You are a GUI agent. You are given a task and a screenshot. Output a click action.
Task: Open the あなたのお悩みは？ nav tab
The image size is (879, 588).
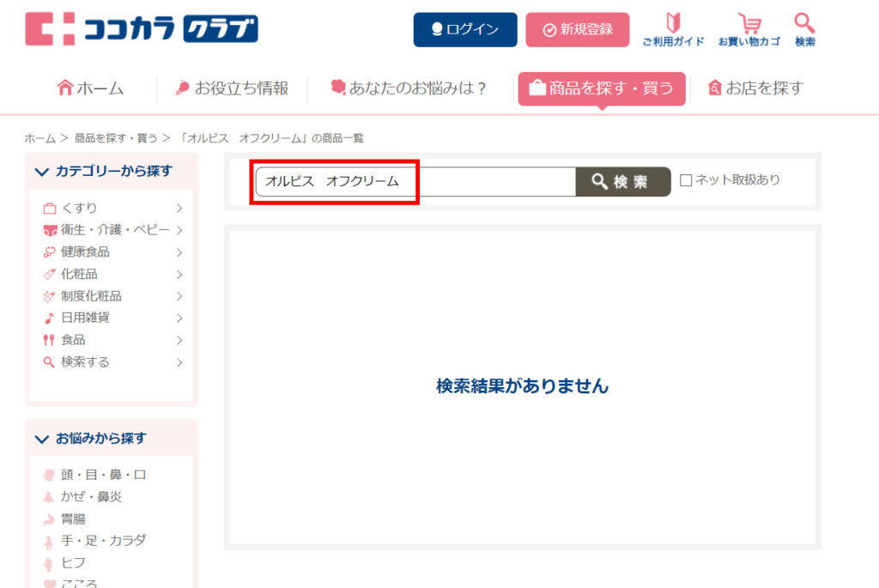click(409, 88)
